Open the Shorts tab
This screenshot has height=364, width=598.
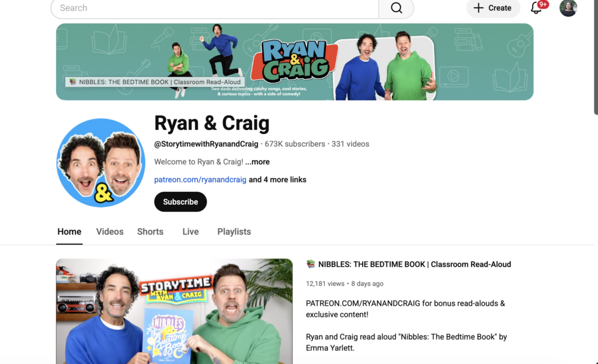click(150, 232)
